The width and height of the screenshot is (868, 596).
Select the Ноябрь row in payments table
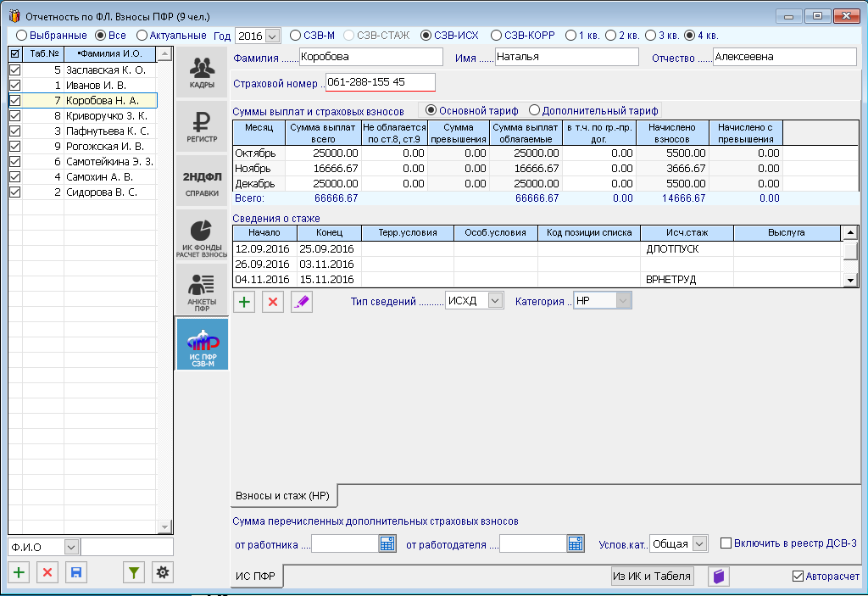click(508, 169)
